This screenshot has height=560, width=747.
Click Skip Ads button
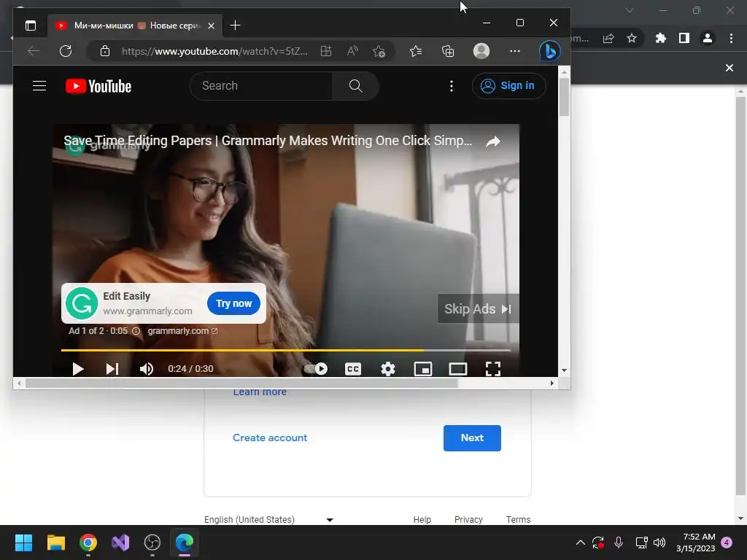tap(478, 308)
